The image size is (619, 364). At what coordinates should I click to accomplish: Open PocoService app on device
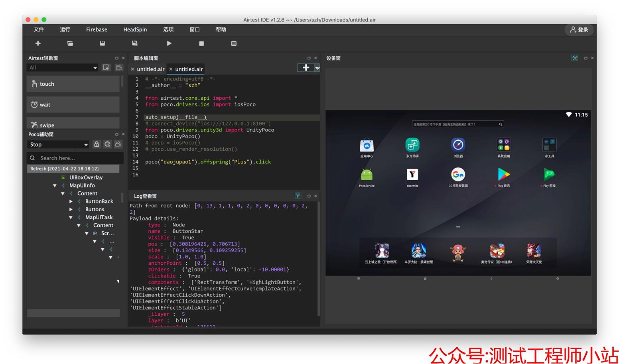[367, 178]
